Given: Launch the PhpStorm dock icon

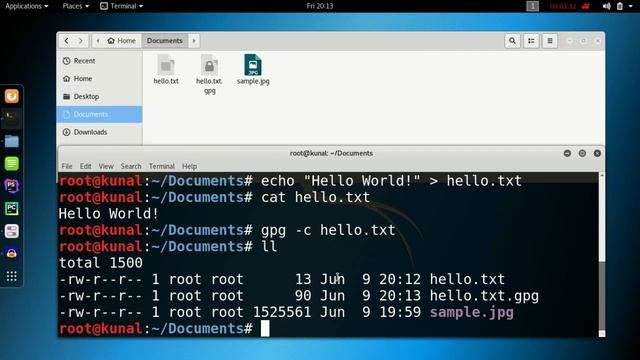Looking at the screenshot, I should (11, 186).
